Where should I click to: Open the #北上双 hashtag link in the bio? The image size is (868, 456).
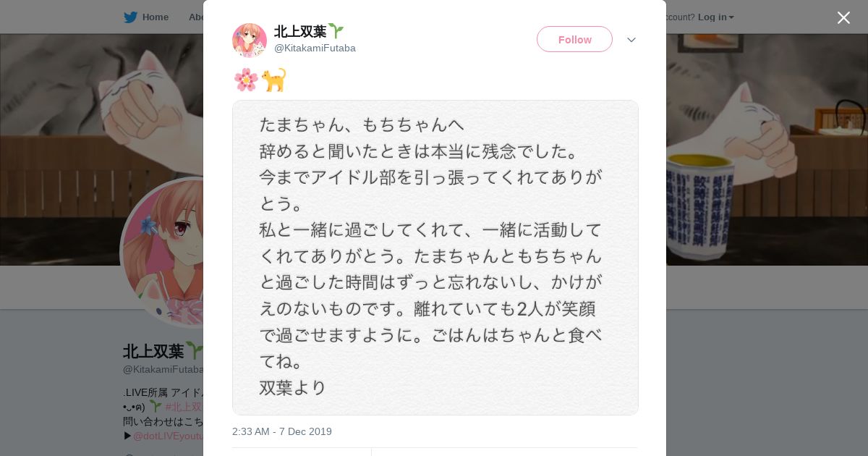pos(184,407)
